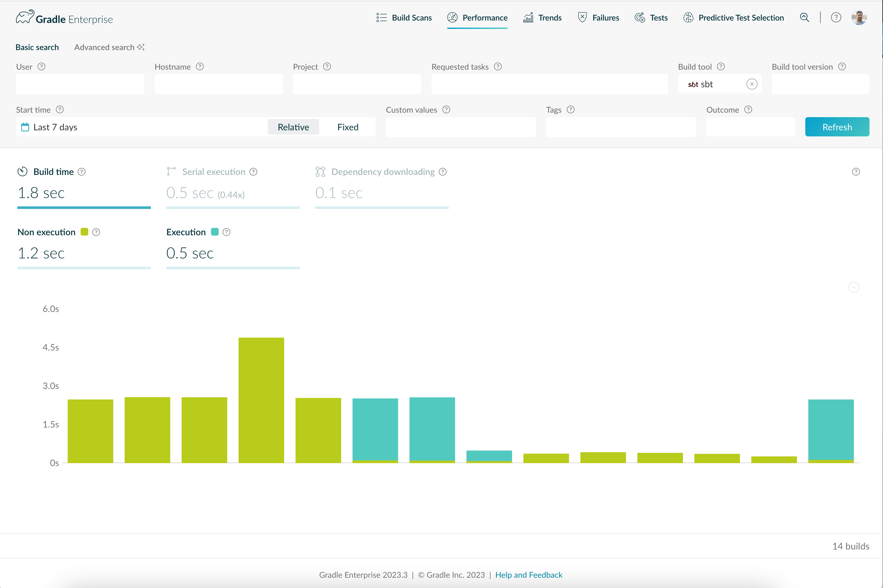Viewport: 883px width, 588px height.
Task: Toggle the Non execution green legend swatch
Action: [x=84, y=232]
